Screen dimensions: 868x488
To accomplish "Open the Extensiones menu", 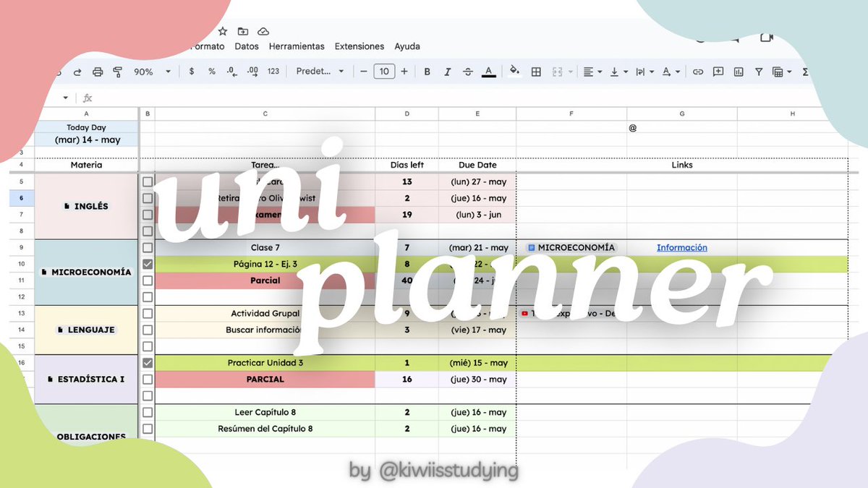I will click(359, 46).
